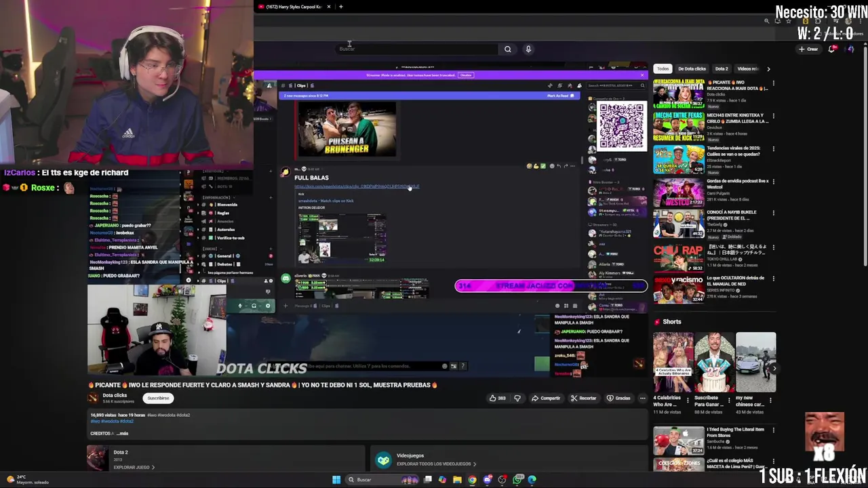Screen dimensions: 868x488
Task: Open 'Tendencias virales de 2025' video thumbnail
Action: 678,160
